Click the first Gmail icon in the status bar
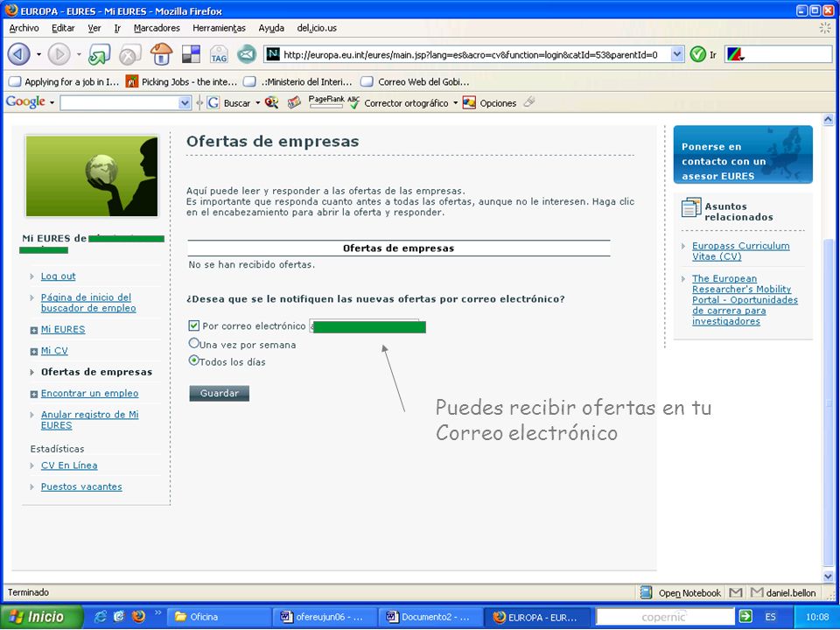 736,592
